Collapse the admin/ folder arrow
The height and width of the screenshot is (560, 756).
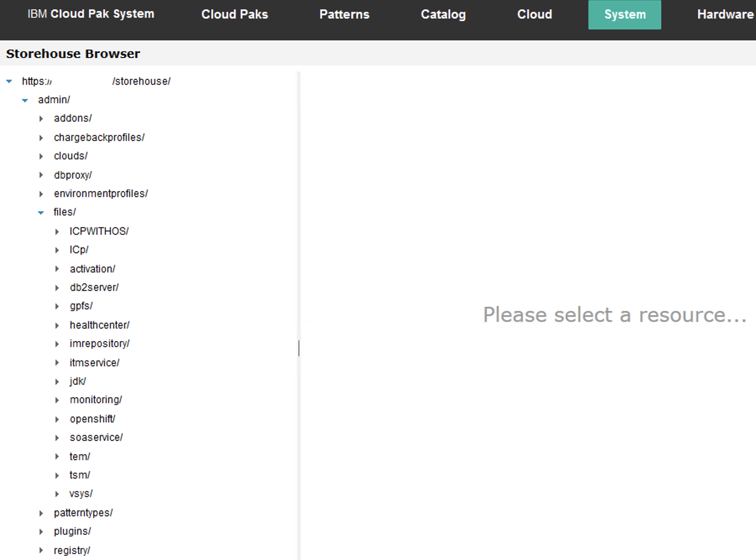25,100
